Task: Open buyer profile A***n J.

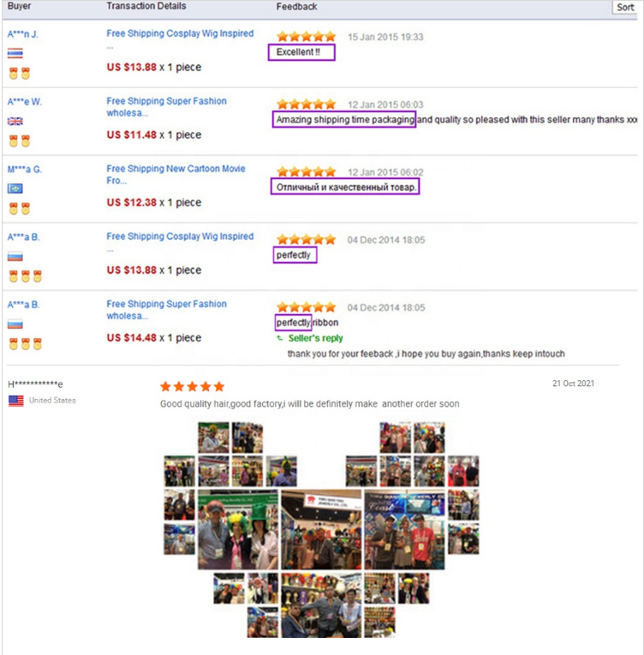Action: pos(22,34)
